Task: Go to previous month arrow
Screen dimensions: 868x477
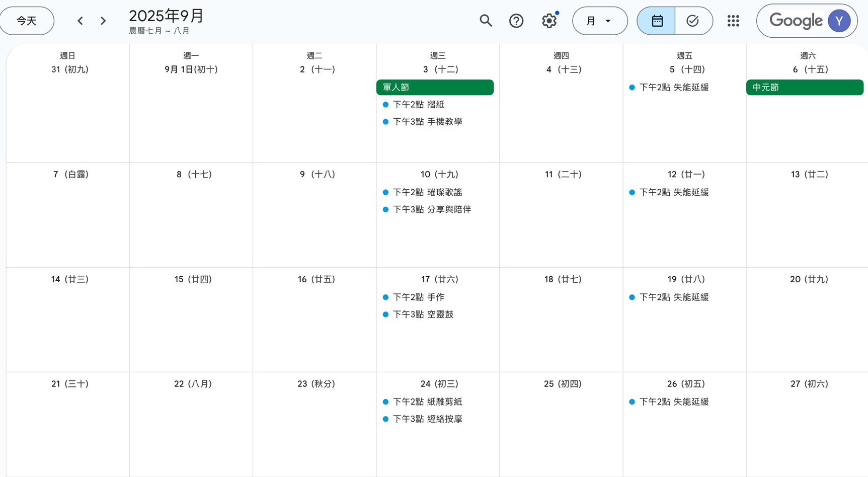Action: 80,21
